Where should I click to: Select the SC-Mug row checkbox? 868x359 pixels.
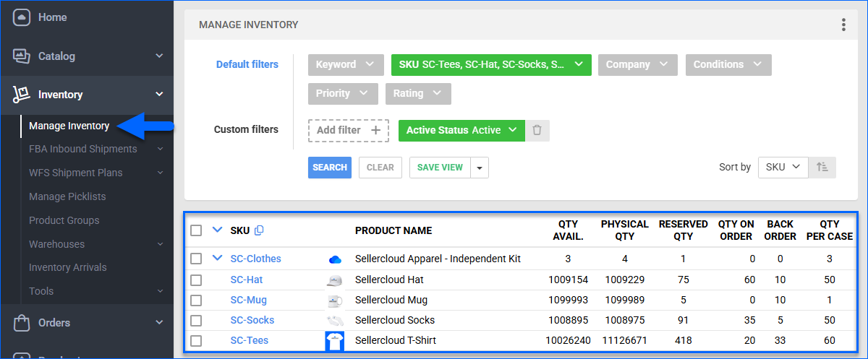196,300
